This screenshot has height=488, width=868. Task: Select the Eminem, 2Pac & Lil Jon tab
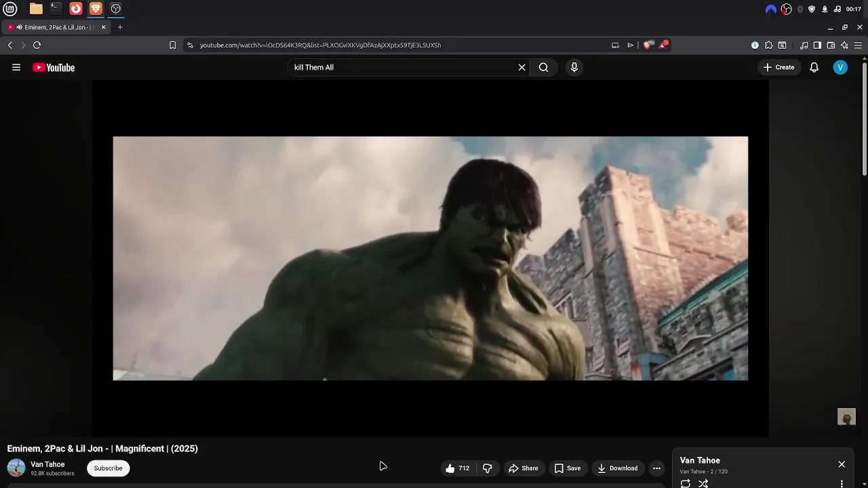click(55, 27)
